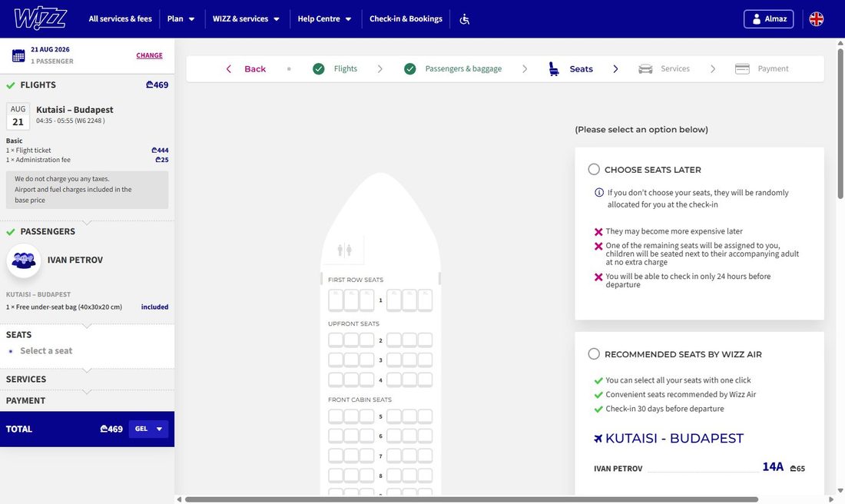Image resolution: width=845 pixels, height=504 pixels.
Task: Select the leftmost seat in row 7
Action: pos(336,456)
